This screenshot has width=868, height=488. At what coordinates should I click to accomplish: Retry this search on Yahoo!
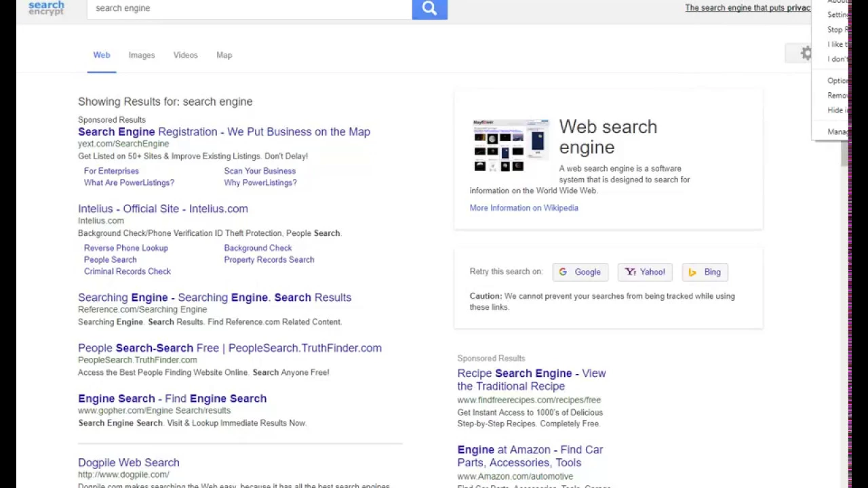(645, 272)
